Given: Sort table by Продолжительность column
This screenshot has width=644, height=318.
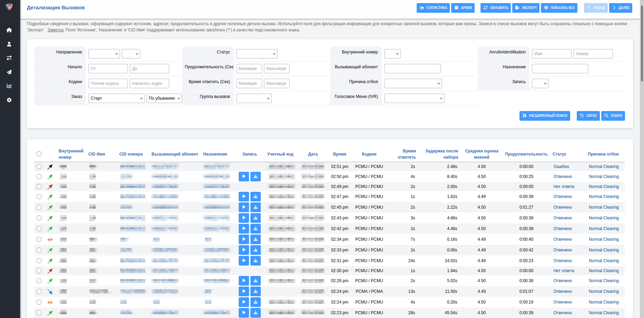Looking at the screenshot, I should point(526,154).
